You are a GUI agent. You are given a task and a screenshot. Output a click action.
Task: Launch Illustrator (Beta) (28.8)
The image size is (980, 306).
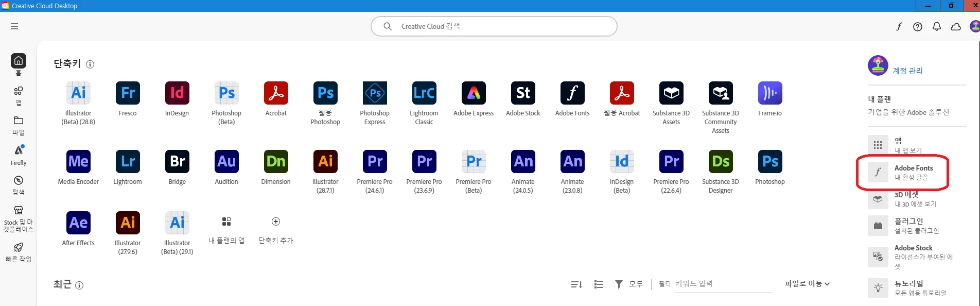[78, 93]
